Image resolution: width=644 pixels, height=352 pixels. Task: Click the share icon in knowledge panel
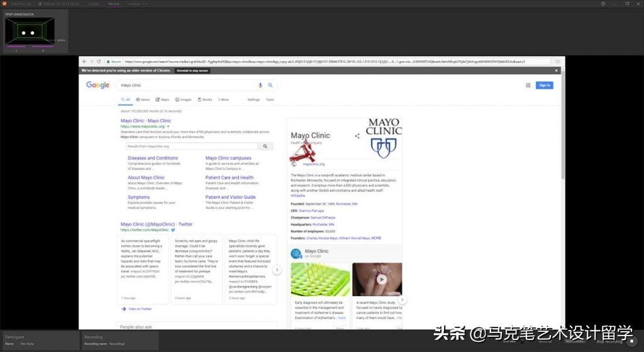[357, 136]
